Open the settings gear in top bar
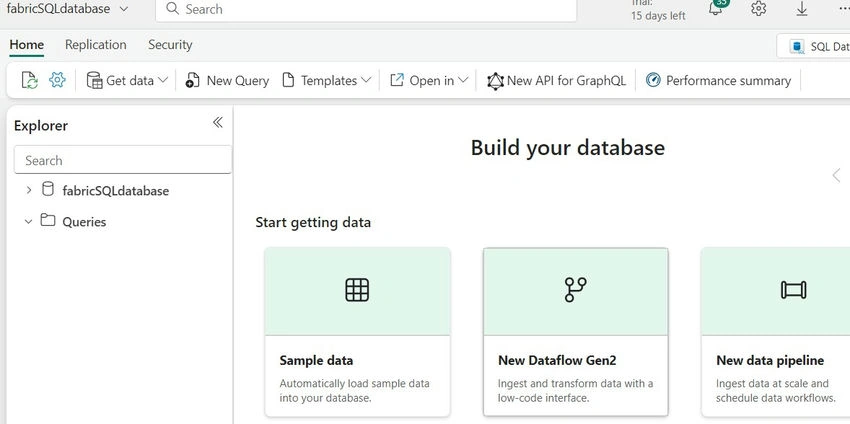The height and width of the screenshot is (424, 850). point(758,9)
